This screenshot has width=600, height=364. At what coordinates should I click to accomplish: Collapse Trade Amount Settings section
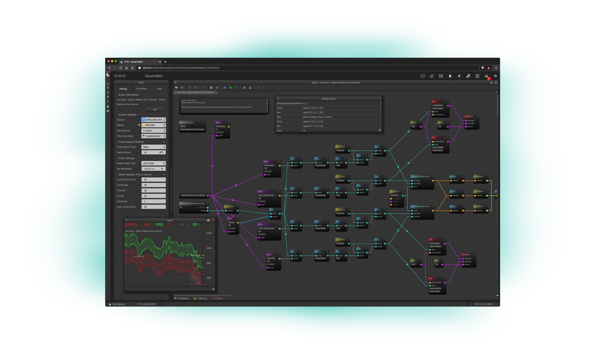(164, 142)
